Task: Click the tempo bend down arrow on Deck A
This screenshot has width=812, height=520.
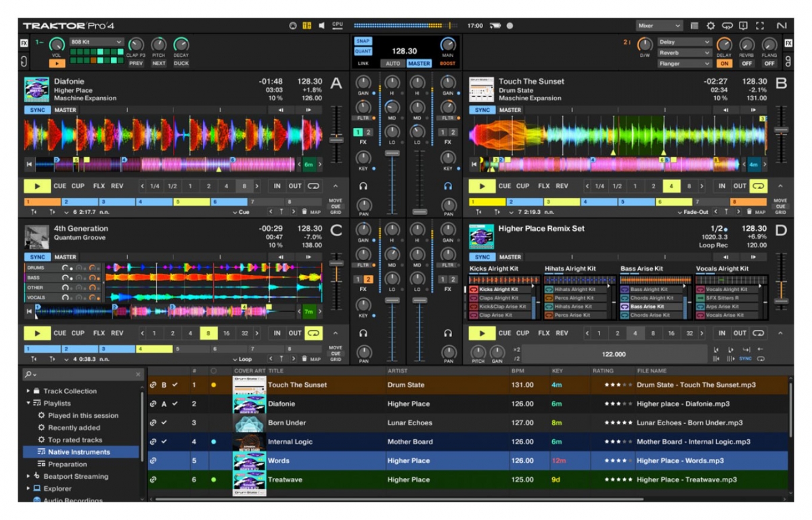Action: [281, 110]
